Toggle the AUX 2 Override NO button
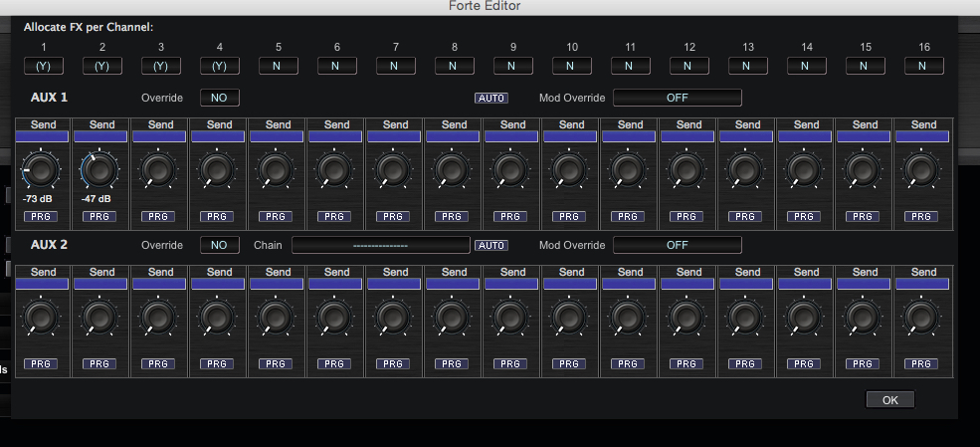Image resolution: width=980 pixels, height=447 pixels. [x=219, y=245]
